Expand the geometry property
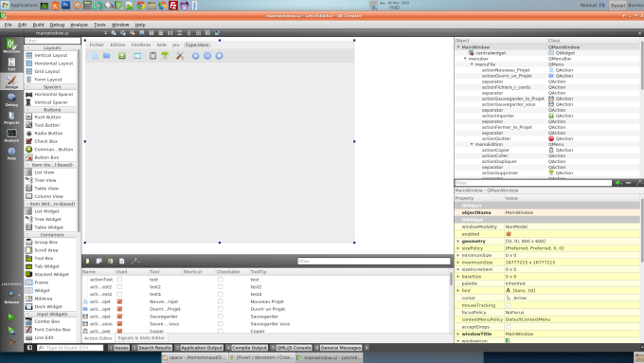The width and height of the screenshot is (644, 363). click(458, 242)
